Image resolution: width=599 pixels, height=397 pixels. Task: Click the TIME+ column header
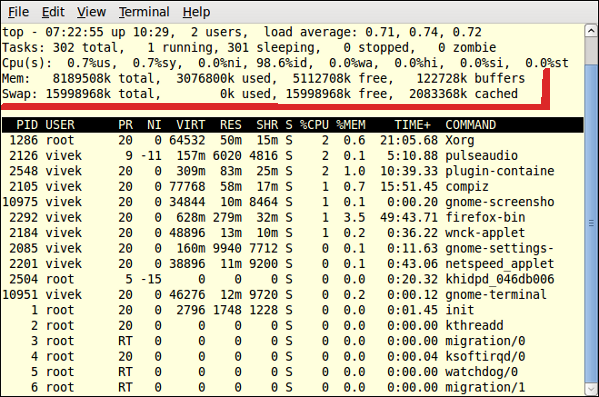coord(413,125)
